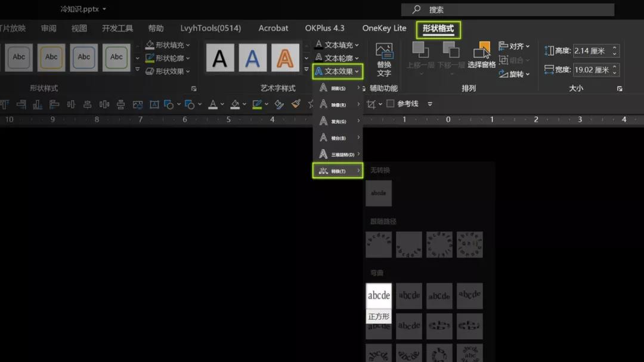
Task: Click the font color A icon
Action: (x=213, y=104)
